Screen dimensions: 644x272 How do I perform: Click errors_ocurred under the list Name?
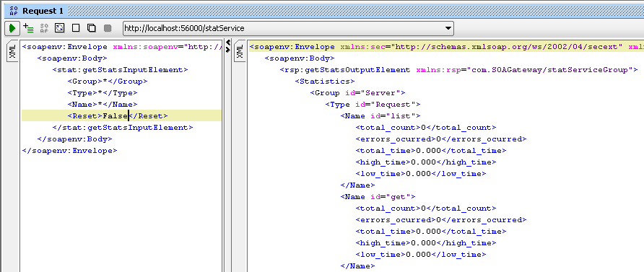tap(441, 139)
